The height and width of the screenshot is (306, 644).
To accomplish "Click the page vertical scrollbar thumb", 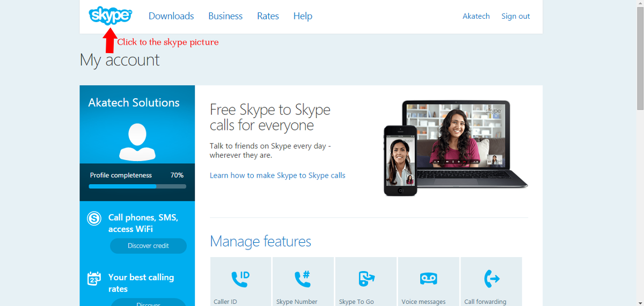I will (640, 59).
